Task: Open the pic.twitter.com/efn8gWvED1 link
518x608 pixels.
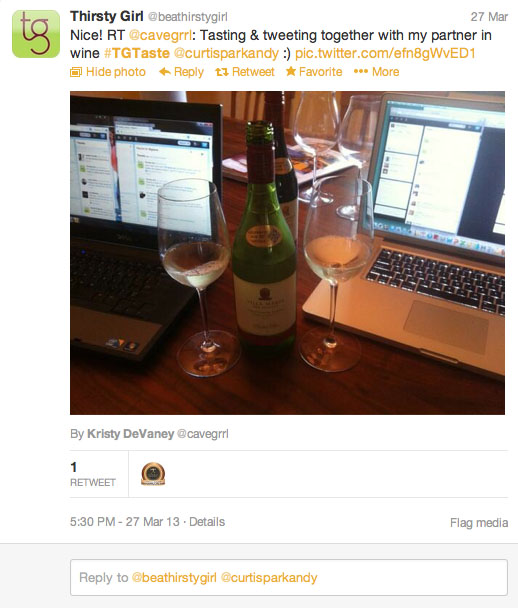Action: (385, 54)
